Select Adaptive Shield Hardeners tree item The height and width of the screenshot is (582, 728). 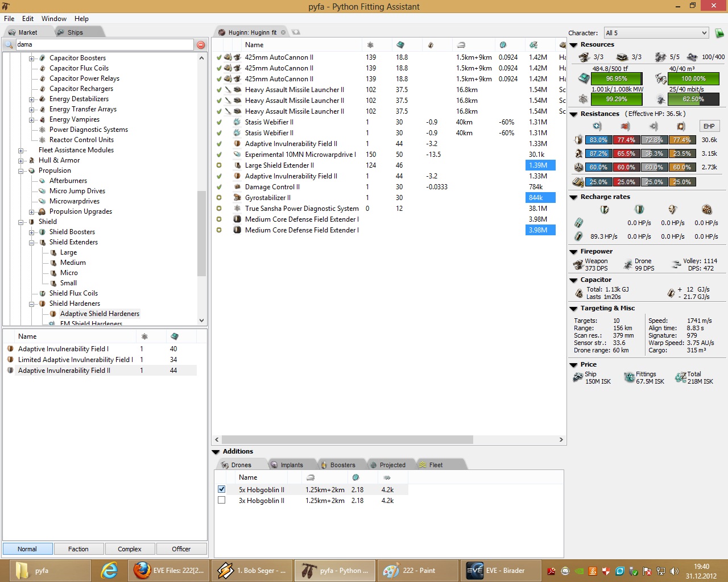point(100,314)
